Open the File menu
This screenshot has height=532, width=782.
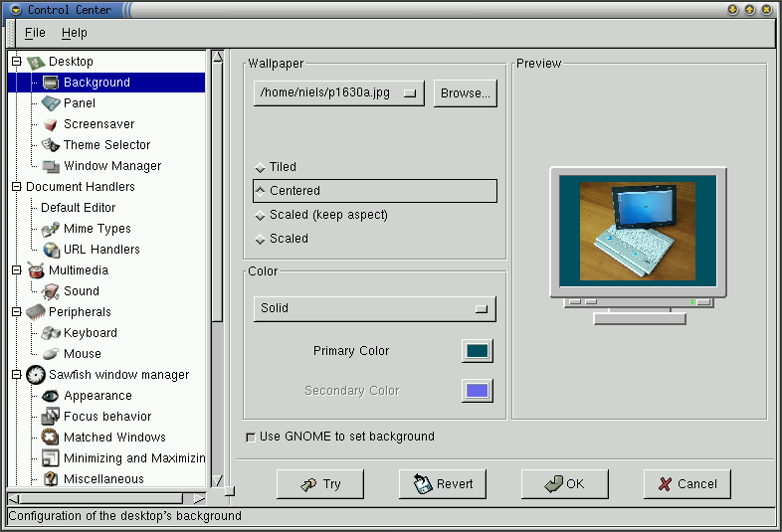tap(35, 33)
